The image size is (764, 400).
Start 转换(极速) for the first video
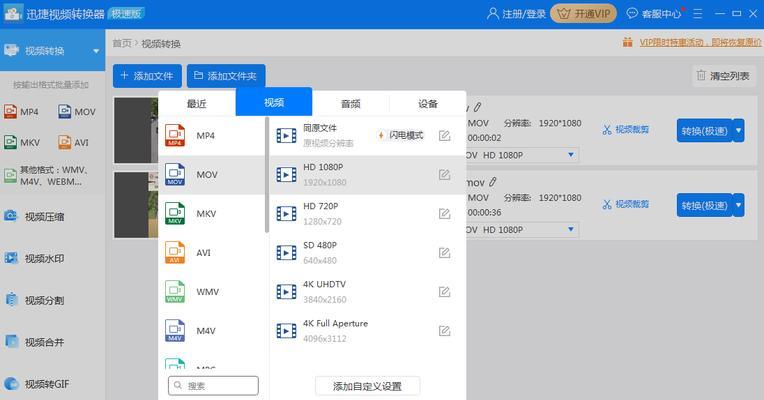pos(705,131)
